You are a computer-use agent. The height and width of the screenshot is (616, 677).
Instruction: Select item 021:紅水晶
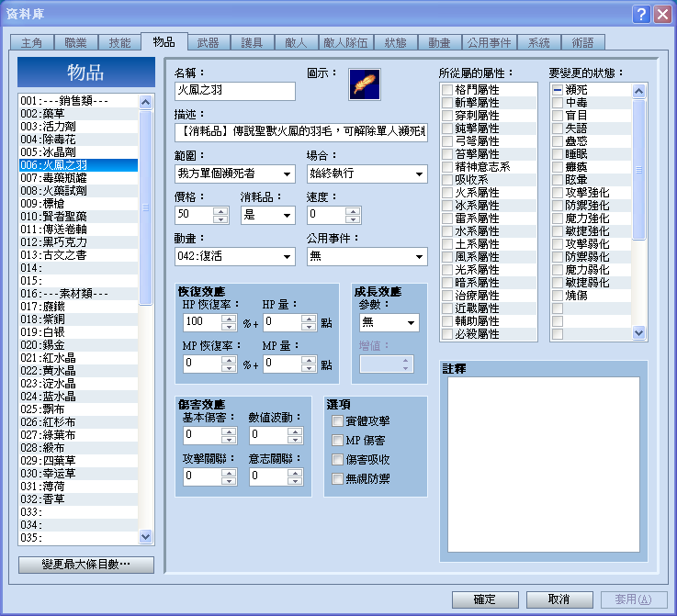[79, 358]
